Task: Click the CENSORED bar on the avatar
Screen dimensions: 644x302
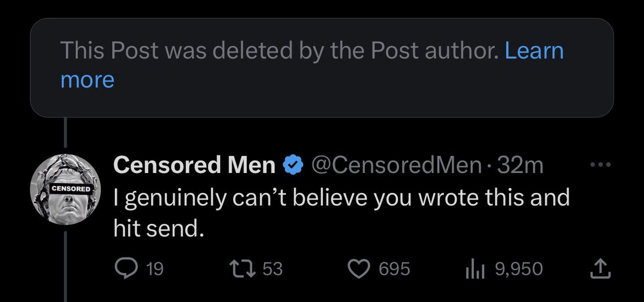Action: pos(71,189)
